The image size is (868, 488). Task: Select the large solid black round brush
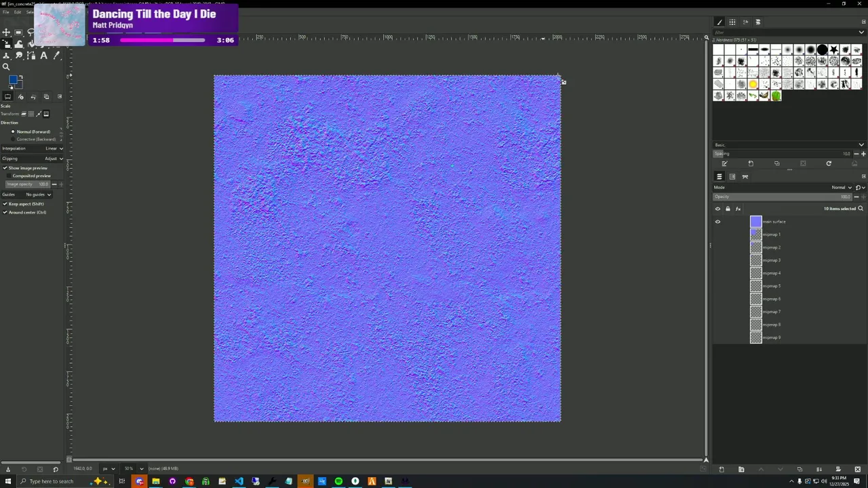point(822,49)
